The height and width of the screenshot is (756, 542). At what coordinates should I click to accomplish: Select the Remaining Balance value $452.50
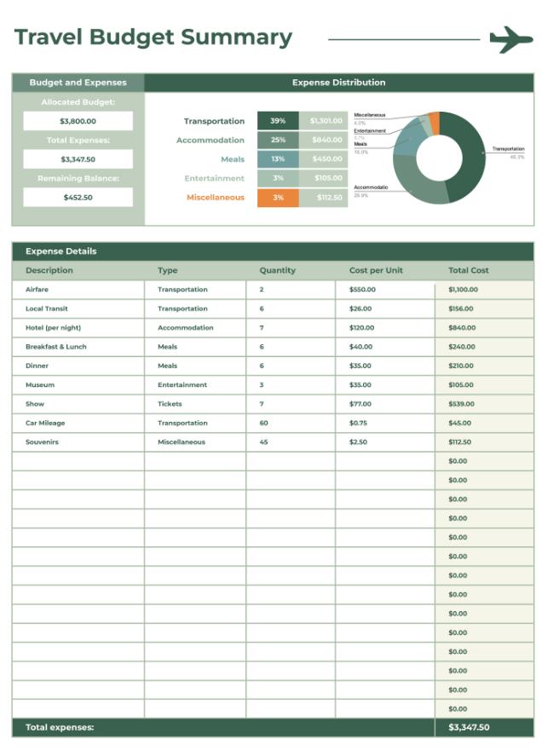78,197
